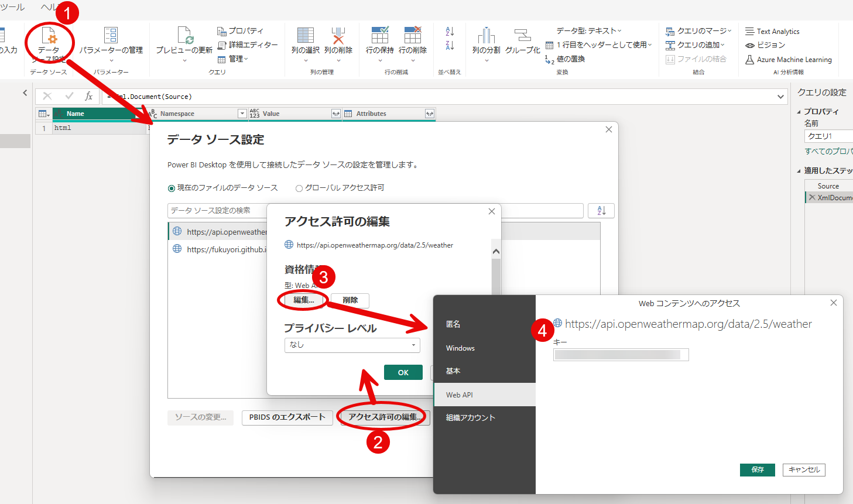Image resolution: width=853 pixels, height=504 pixels.
Task: Open the Tools (ツール) menu tab
Action: pos(13,7)
